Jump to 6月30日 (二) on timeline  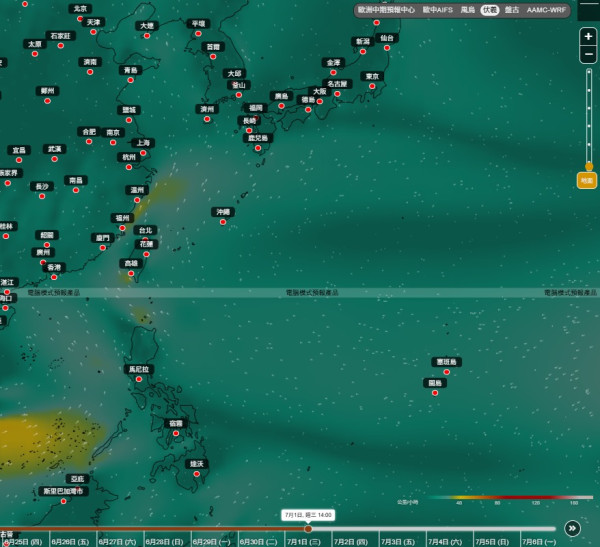[x=258, y=542]
